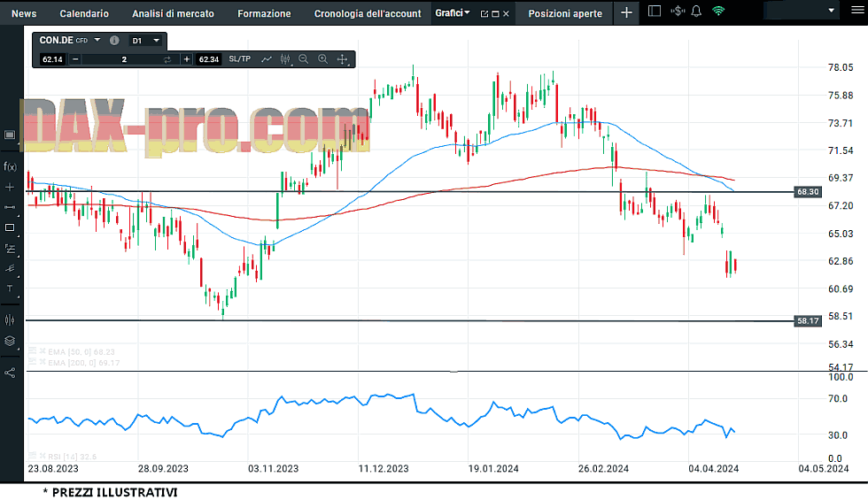868x500 pixels.
Task: Add a new tab with plus button
Action: (x=626, y=12)
